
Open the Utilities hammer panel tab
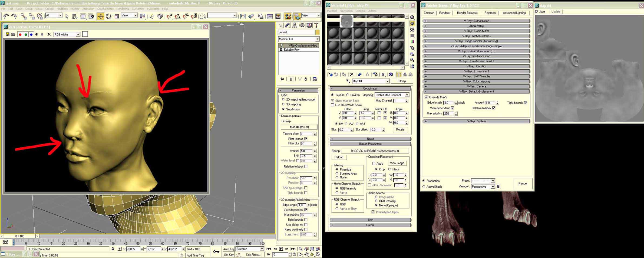point(316,25)
